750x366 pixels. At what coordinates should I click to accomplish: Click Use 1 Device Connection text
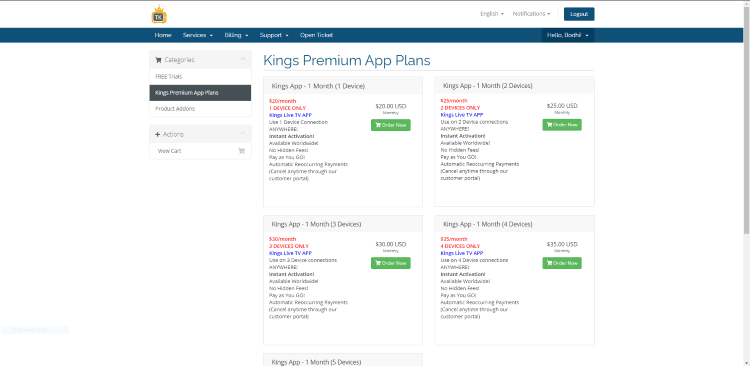298,122
